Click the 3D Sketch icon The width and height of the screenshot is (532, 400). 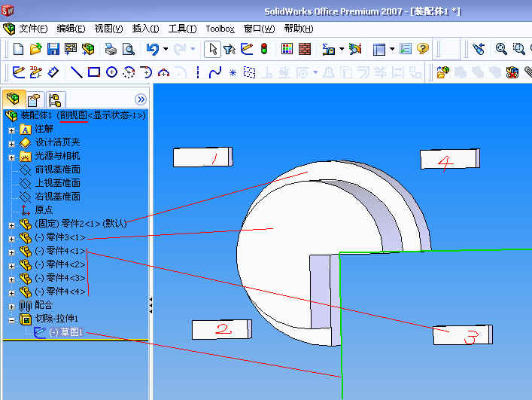35,72
